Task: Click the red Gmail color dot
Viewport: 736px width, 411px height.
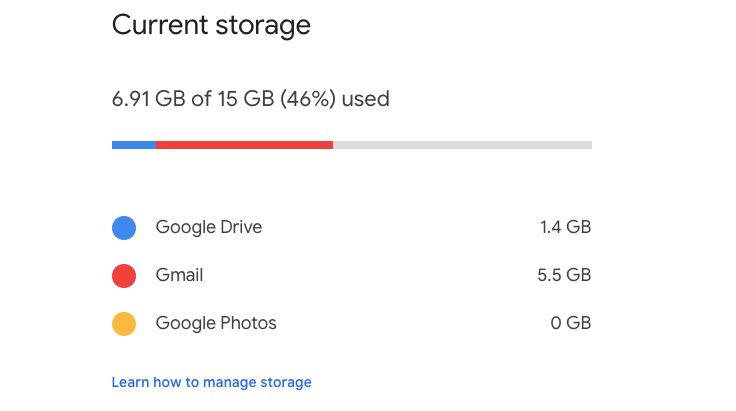Action: coord(124,276)
